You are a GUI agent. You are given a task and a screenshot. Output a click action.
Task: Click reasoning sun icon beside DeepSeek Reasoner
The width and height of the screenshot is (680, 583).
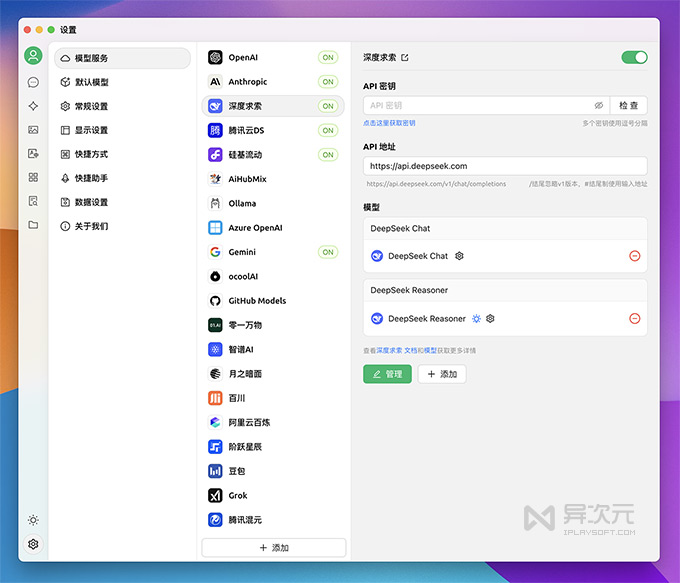[x=476, y=318]
